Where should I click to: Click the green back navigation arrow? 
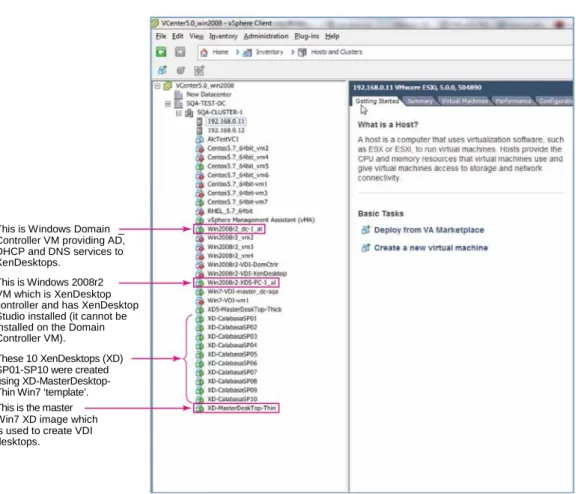[x=161, y=52]
